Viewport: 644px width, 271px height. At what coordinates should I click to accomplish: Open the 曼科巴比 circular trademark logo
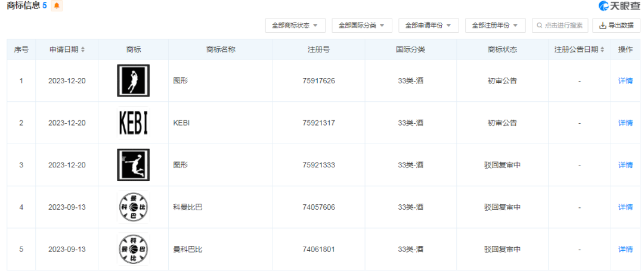(133, 249)
